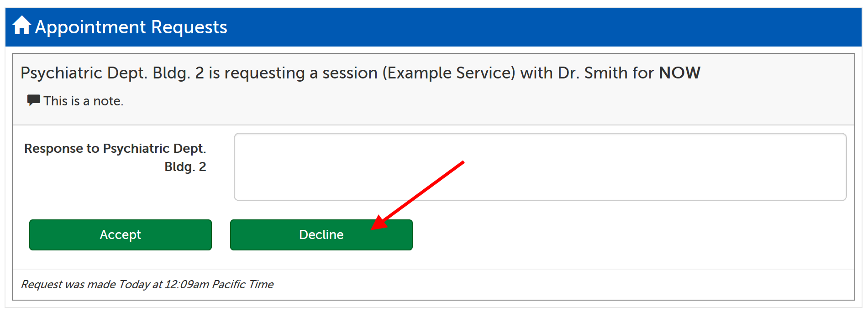The image size is (868, 312).
Task: Decline the appointment request
Action: point(321,234)
